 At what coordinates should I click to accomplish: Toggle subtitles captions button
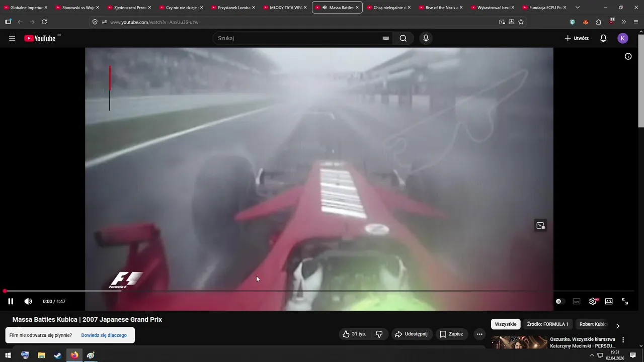coord(577,301)
